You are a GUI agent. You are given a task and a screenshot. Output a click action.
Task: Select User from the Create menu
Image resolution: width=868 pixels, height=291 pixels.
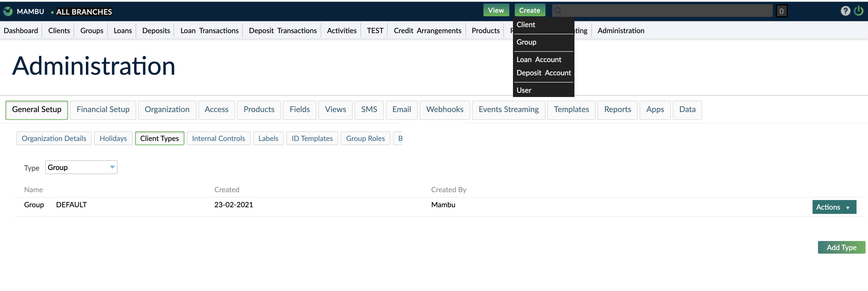pos(524,90)
